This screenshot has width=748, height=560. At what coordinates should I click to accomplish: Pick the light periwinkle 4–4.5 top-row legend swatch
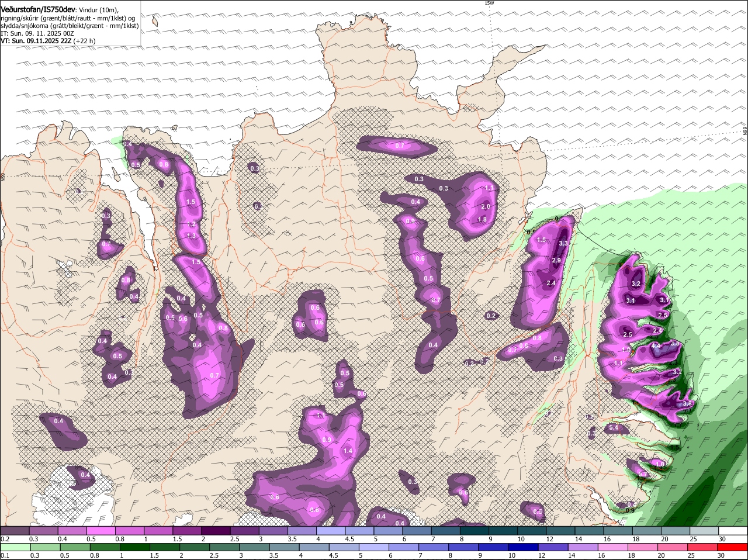(x=331, y=531)
